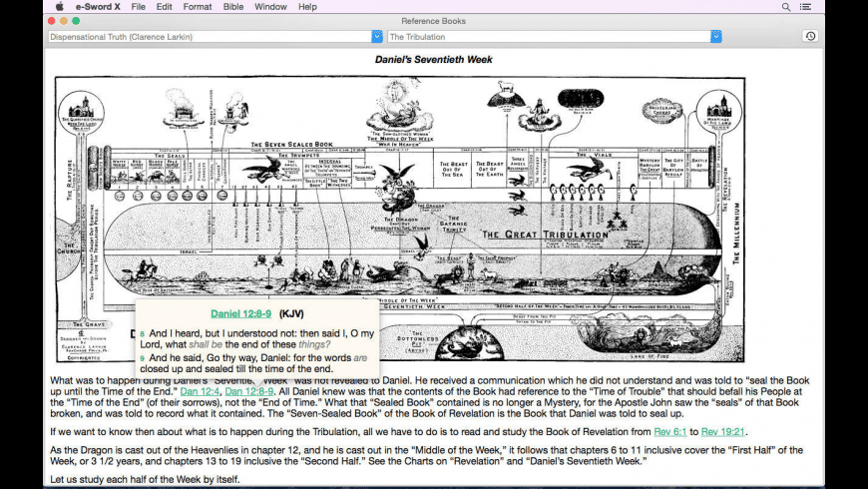Open the Bible menu
The image size is (868, 489).
[233, 7]
